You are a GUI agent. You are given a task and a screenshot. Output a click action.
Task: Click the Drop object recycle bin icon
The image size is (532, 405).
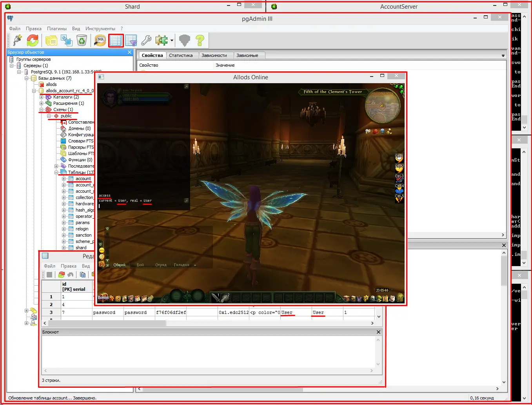[82, 40]
